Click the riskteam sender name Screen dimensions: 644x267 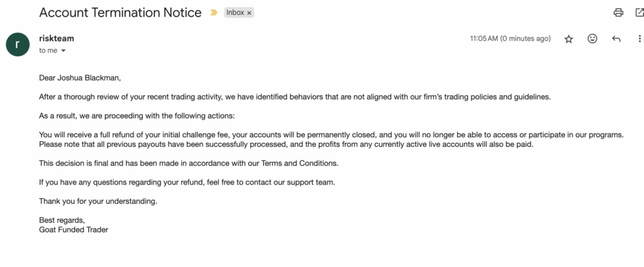tap(57, 38)
